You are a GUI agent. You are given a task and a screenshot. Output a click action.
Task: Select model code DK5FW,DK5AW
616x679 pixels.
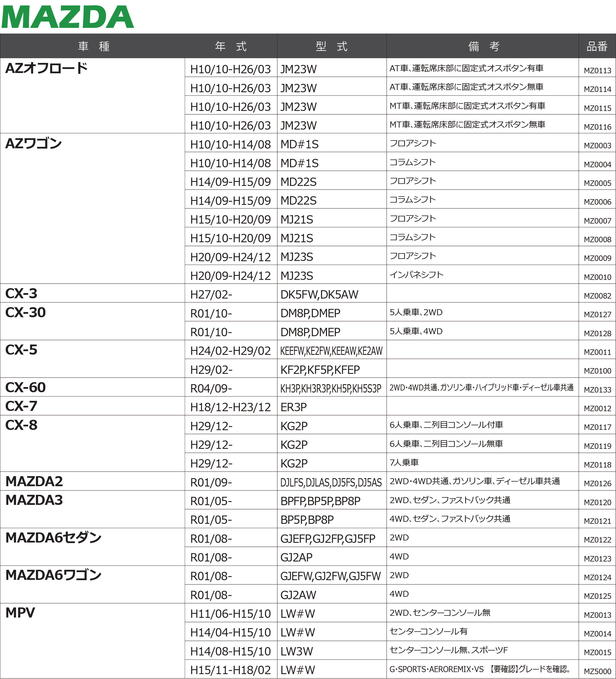(x=319, y=295)
